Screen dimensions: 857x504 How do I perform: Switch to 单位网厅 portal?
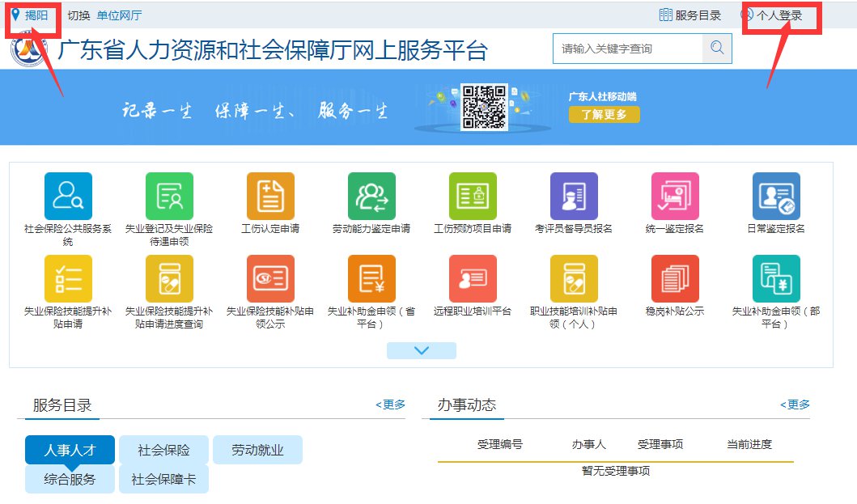pos(119,15)
